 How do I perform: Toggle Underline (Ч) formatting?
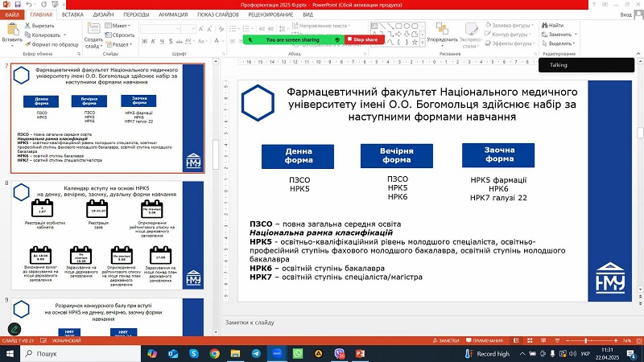162,41
